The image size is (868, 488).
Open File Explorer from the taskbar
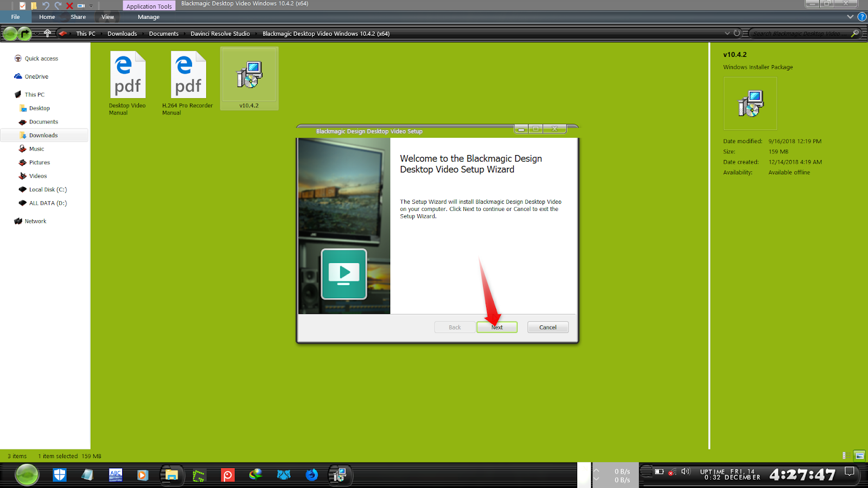click(171, 475)
